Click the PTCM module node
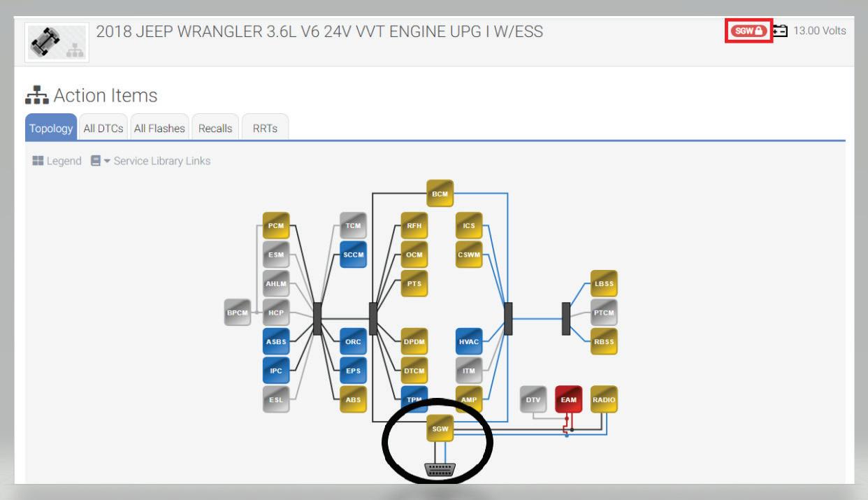 click(x=605, y=313)
